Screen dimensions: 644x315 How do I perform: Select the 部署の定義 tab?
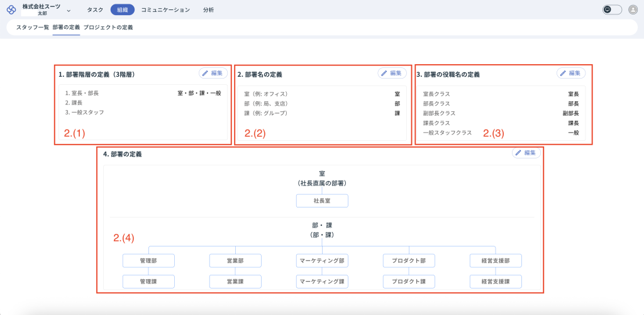point(66,28)
